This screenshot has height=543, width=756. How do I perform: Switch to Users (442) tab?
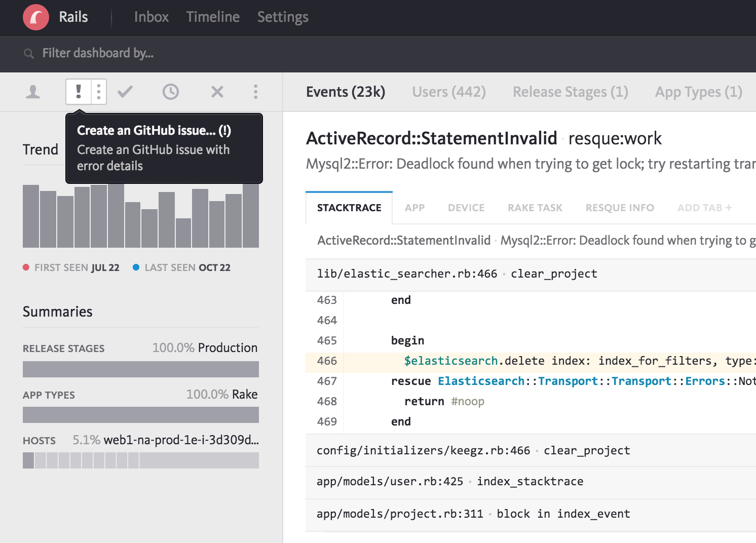pyautogui.click(x=449, y=92)
